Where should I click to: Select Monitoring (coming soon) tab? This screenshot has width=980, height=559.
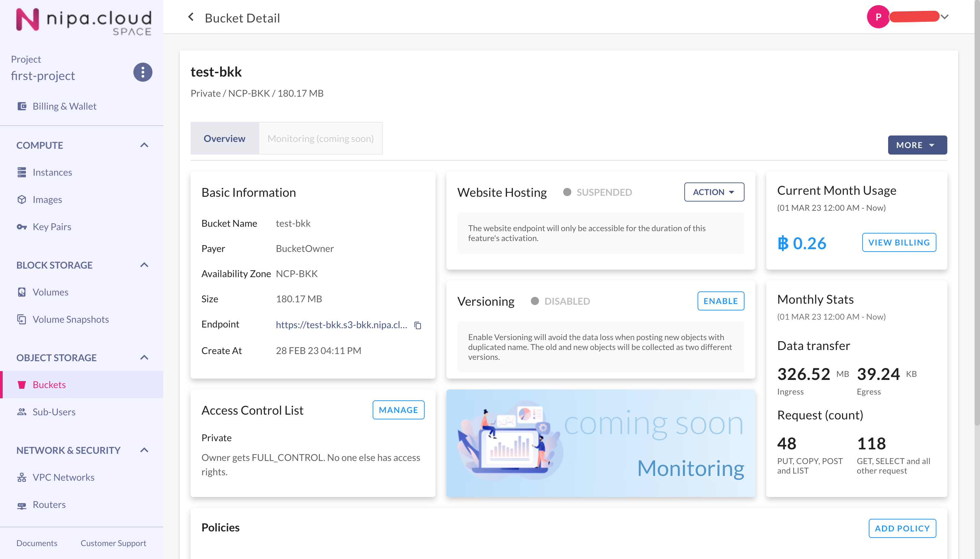point(320,139)
